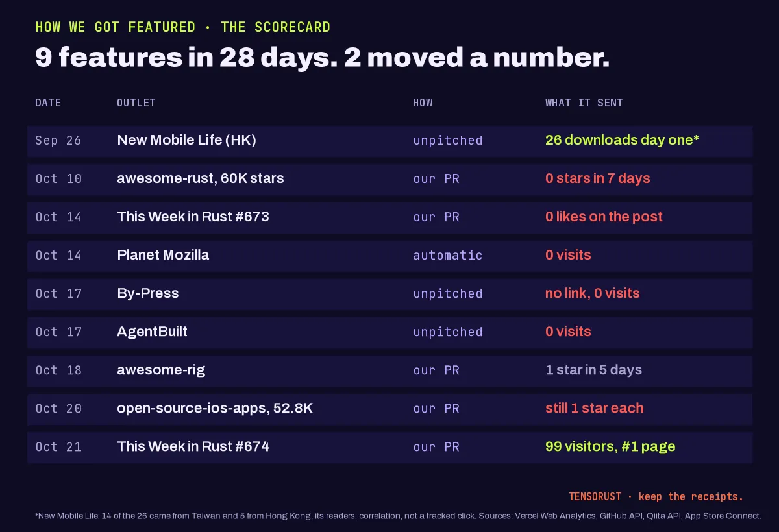Screen dimensions: 779x532
Task: Select "Planet Mozilla" outlet
Action: 163,255
